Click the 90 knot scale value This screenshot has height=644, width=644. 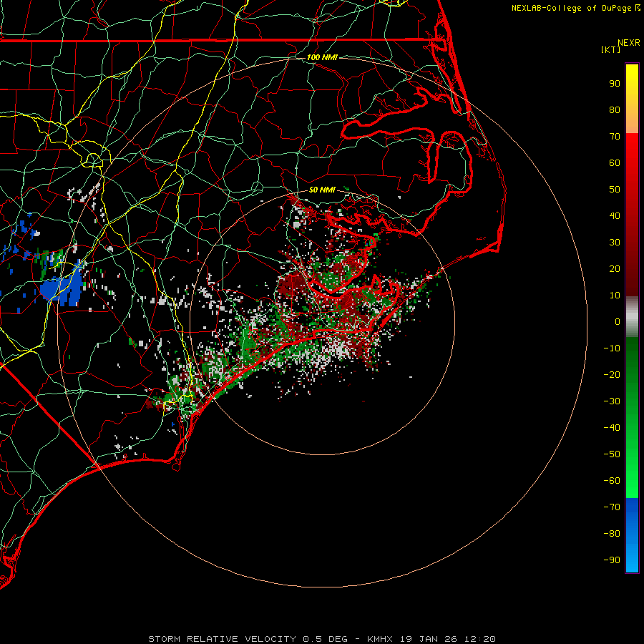615,84
